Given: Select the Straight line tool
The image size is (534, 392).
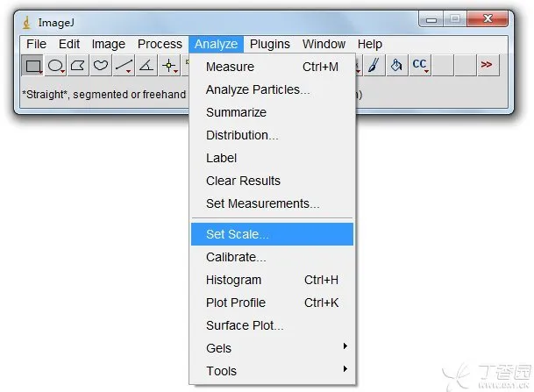Looking at the screenshot, I should (x=124, y=66).
